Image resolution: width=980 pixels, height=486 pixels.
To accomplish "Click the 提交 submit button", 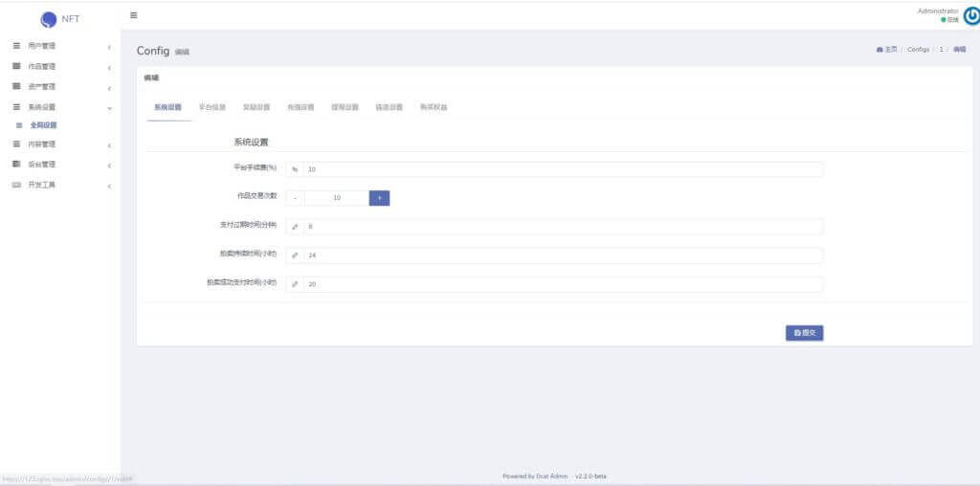I will pyautogui.click(x=804, y=333).
